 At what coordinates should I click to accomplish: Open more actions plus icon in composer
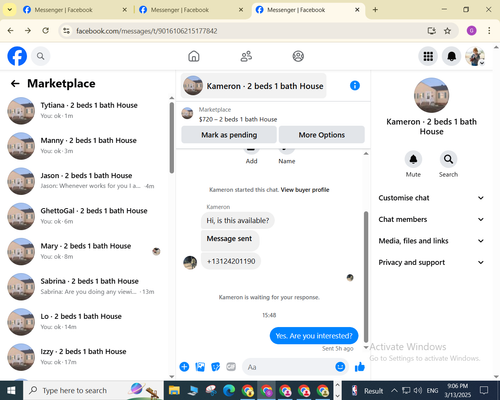(x=184, y=367)
